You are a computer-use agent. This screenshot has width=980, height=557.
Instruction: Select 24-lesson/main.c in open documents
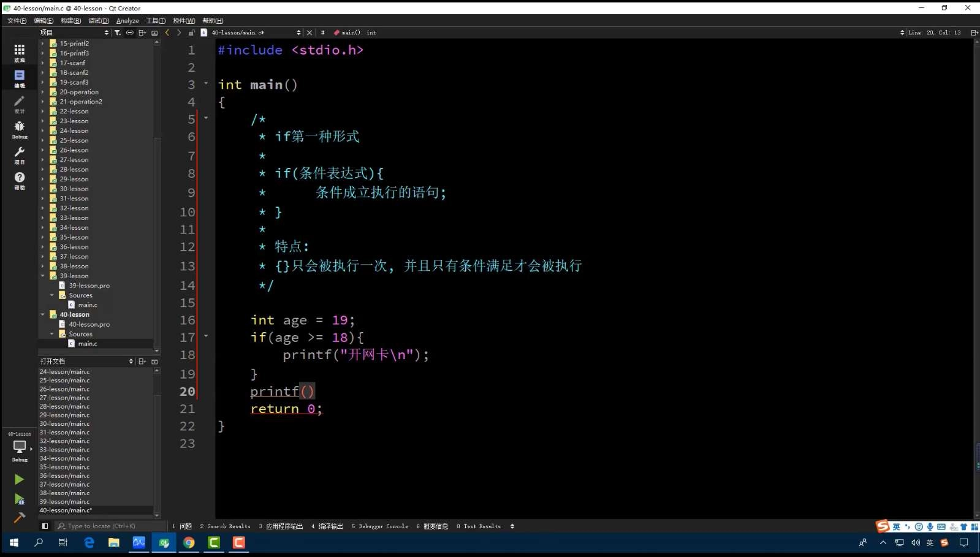(64, 371)
